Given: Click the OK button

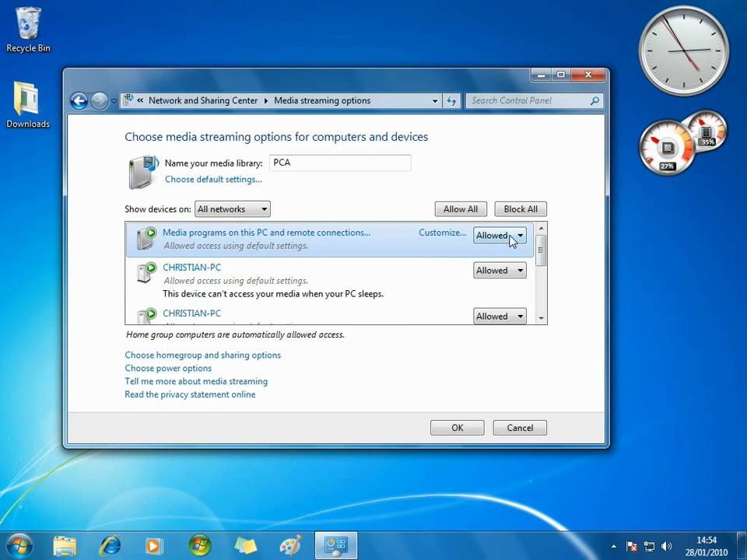Looking at the screenshot, I should tap(458, 428).
